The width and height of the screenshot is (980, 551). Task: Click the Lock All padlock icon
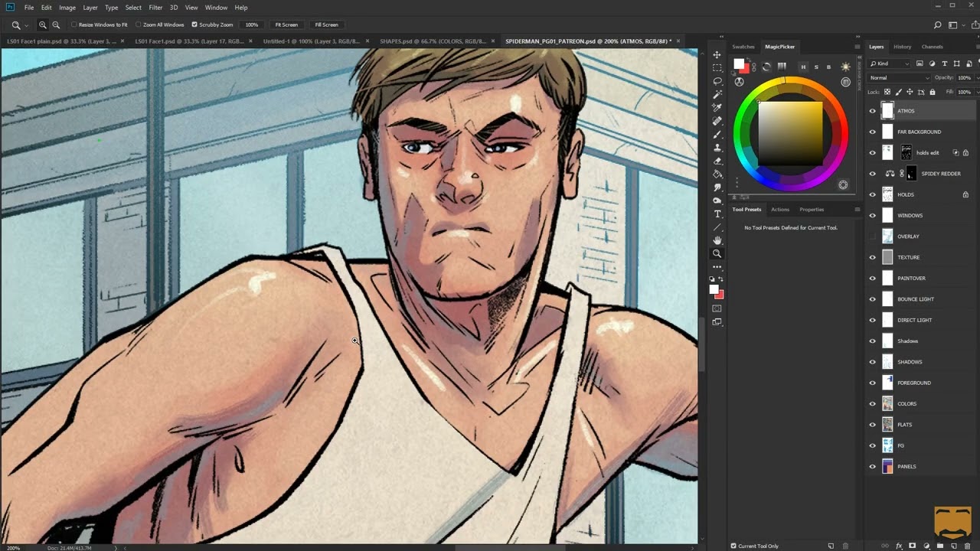pos(932,92)
